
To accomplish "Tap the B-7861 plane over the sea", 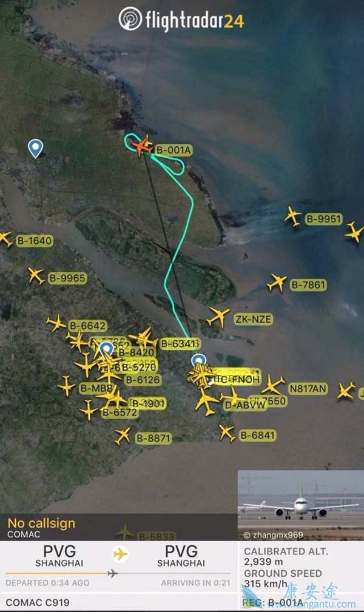I will [277, 283].
